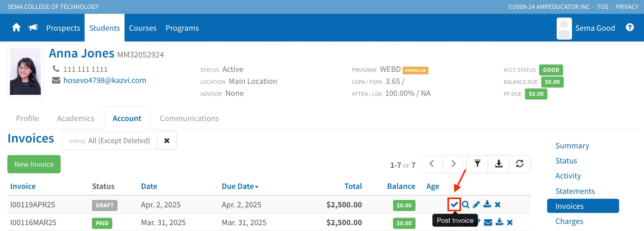Refresh the invoices list
The width and height of the screenshot is (644, 231).
pos(520,164)
